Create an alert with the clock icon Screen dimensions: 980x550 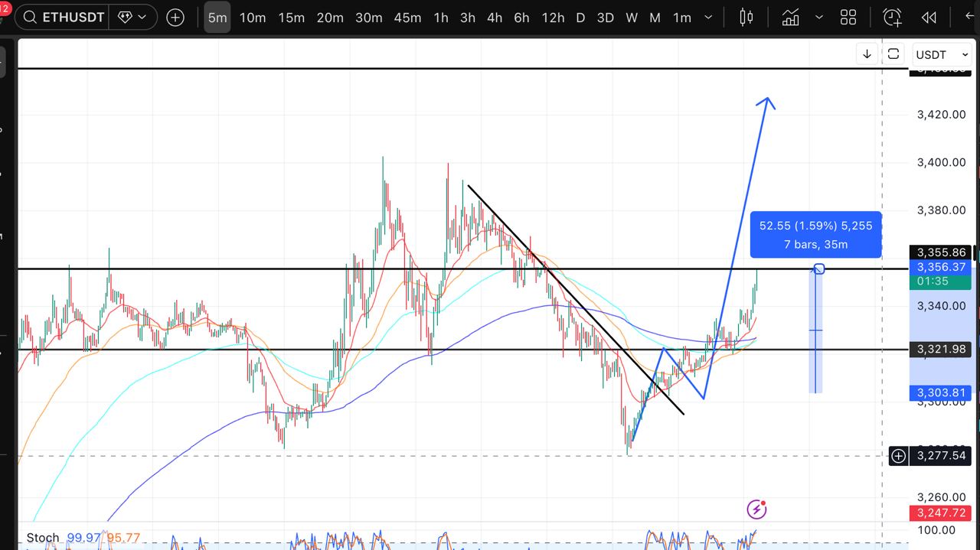point(892,17)
